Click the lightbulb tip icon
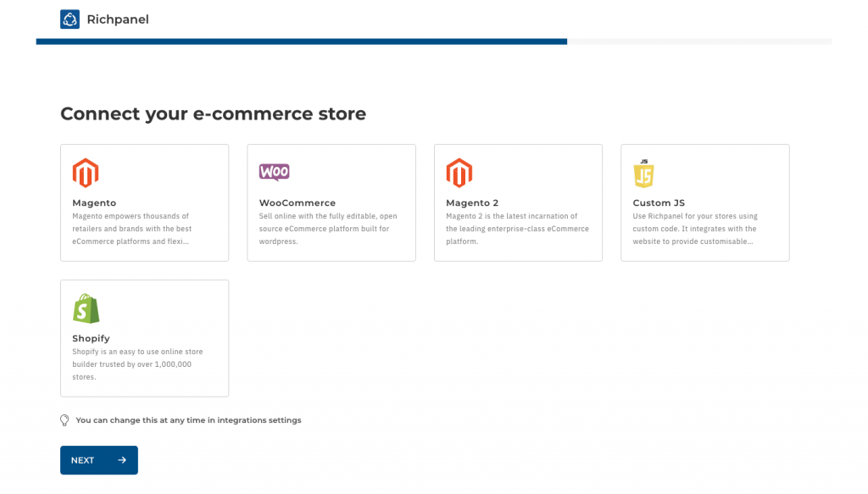Image resolution: width=868 pixels, height=494 pixels. (x=64, y=419)
